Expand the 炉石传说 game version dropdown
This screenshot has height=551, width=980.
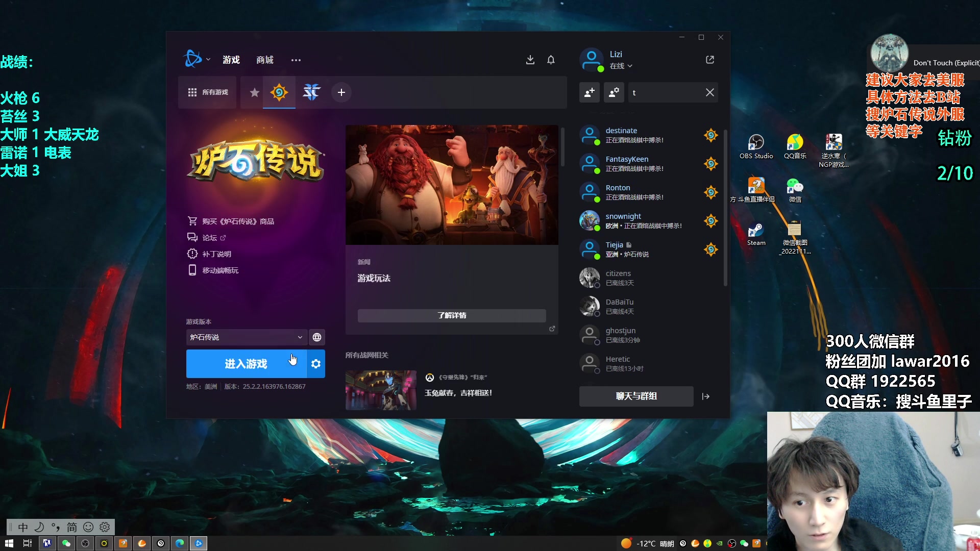[x=247, y=337]
